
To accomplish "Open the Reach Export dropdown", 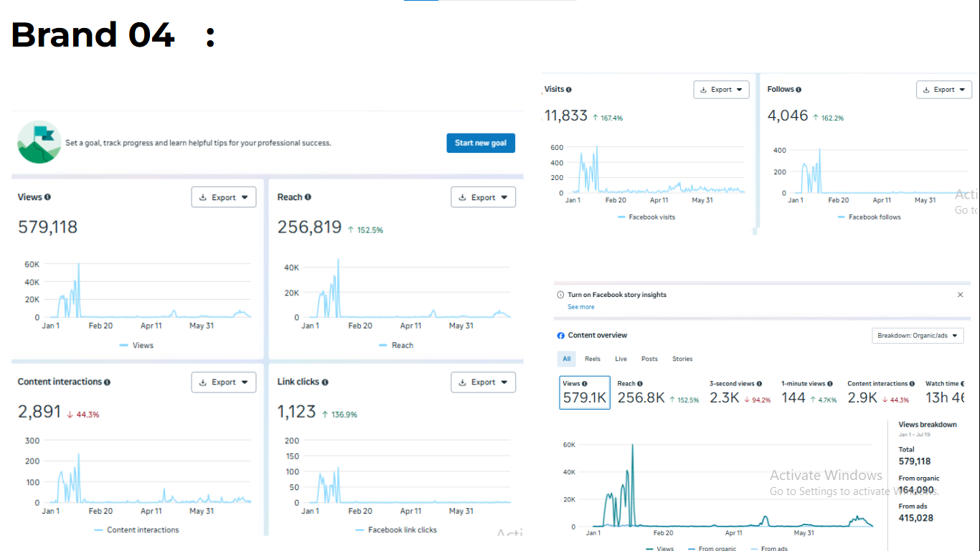I will 484,197.
